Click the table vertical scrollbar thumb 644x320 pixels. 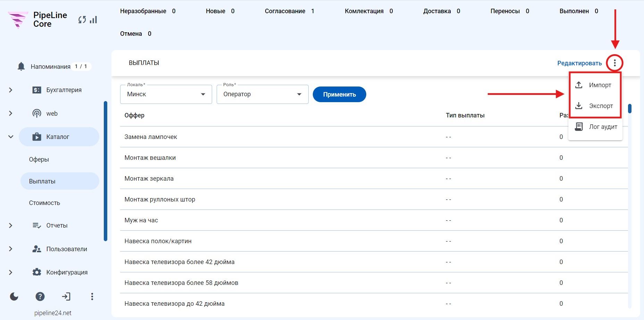(x=630, y=108)
